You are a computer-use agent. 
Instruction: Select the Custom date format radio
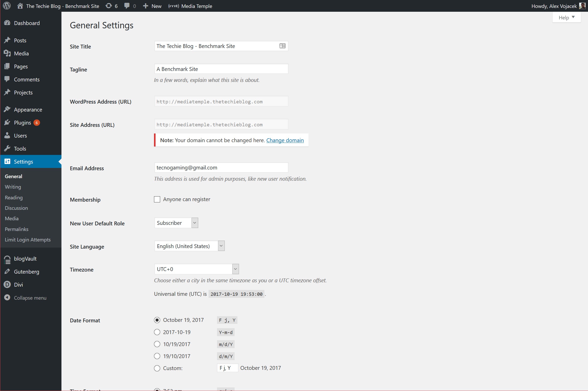[157, 368]
